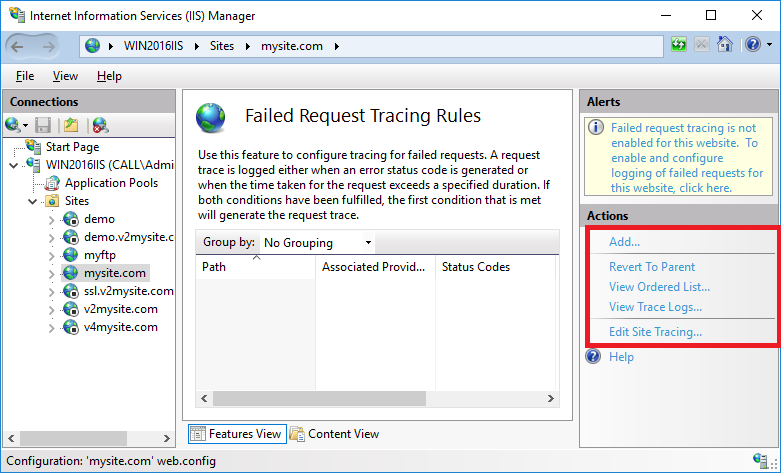Select the v4mysite.com site
This screenshot has width=781, height=473.
(121, 327)
